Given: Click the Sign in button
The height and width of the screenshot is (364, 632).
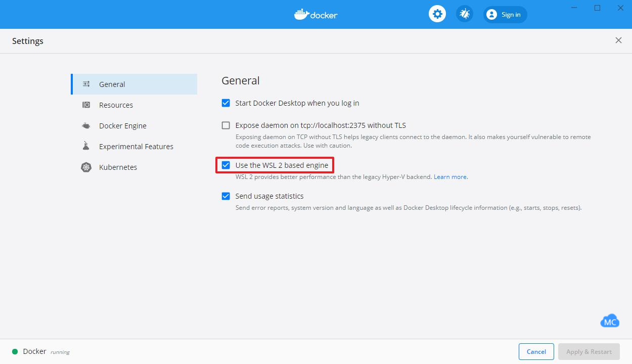Looking at the screenshot, I should point(505,15).
